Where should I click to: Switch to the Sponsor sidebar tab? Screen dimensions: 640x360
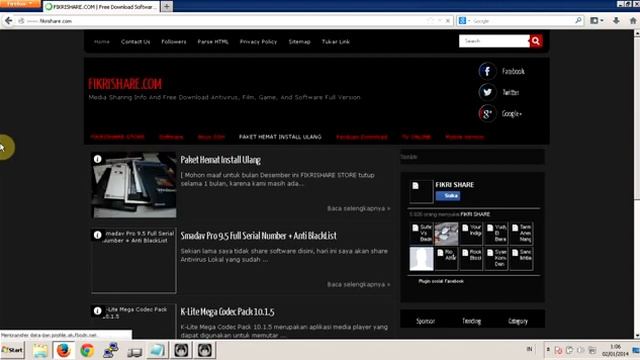tap(425, 321)
